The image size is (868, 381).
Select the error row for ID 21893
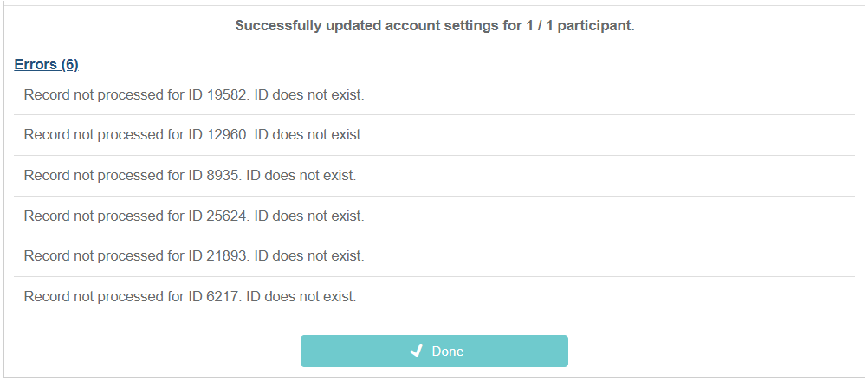pos(434,256)
